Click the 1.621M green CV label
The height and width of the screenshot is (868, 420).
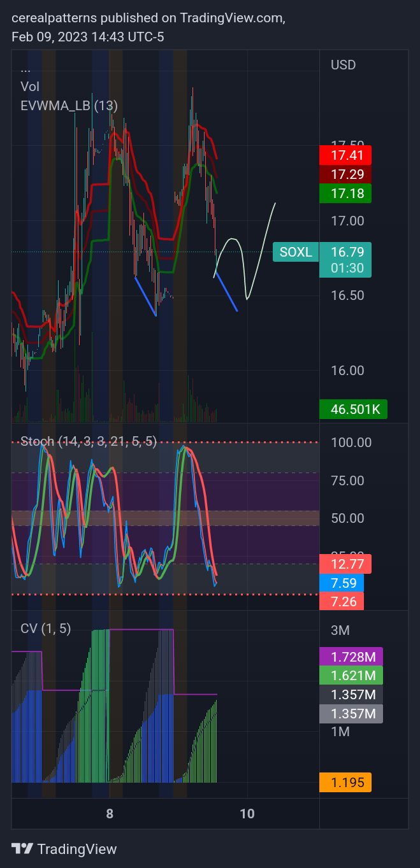[x=351, y=676]
